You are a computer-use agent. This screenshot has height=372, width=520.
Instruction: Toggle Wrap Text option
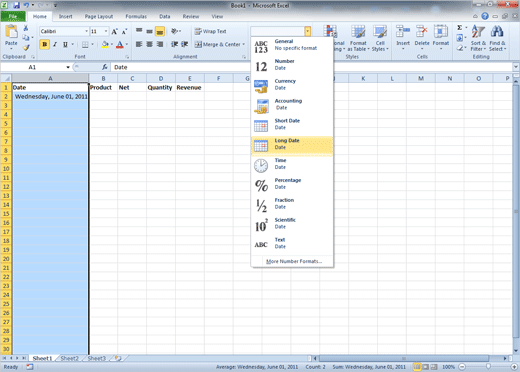pos(211,31)
